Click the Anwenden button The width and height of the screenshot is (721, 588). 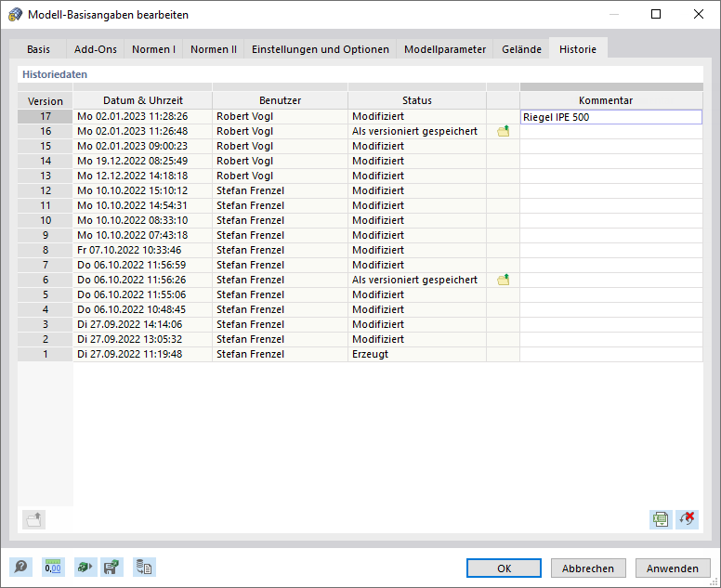[673, 568]
